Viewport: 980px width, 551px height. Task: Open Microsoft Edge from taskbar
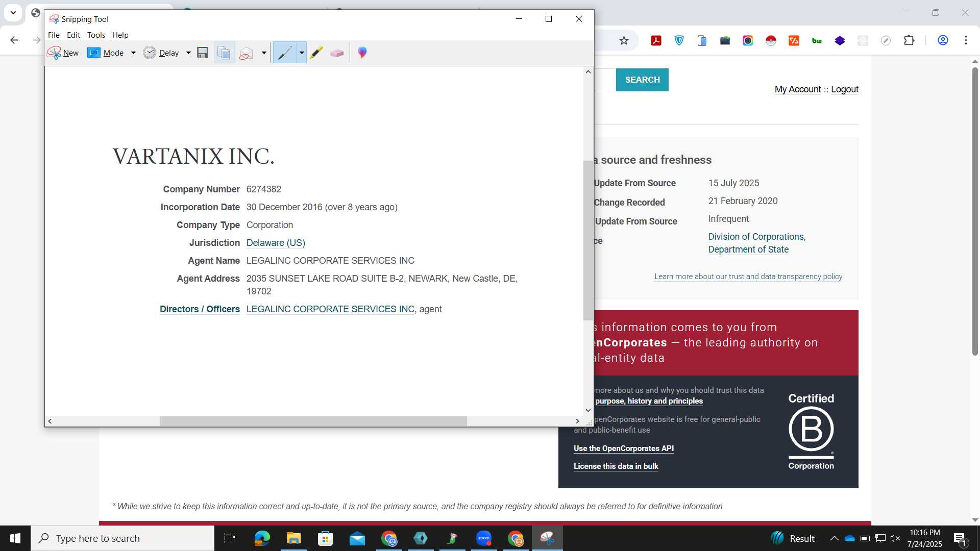(262, 538)
